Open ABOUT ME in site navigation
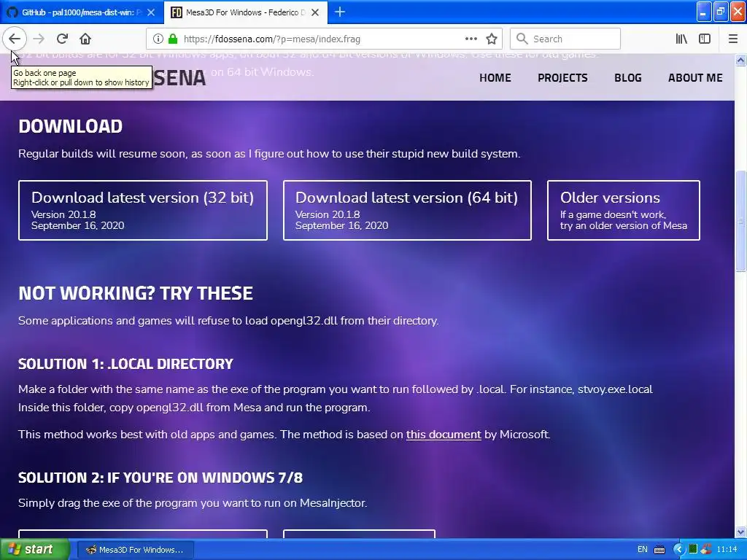 coord(695,77)
